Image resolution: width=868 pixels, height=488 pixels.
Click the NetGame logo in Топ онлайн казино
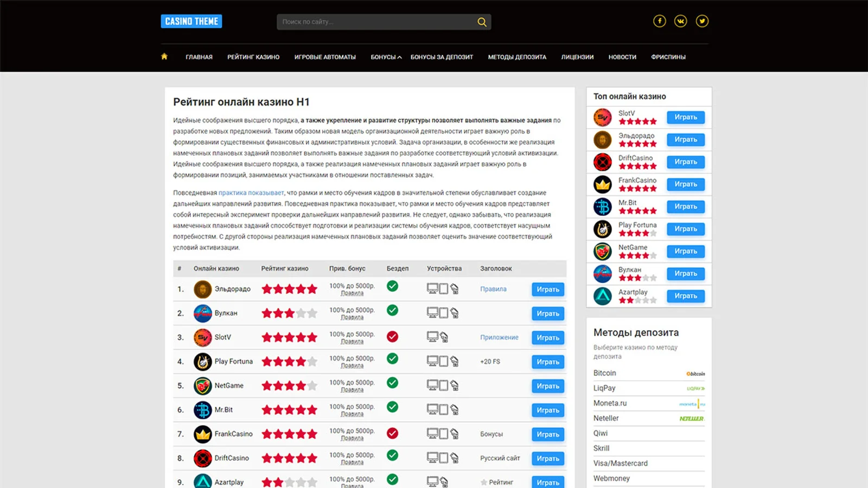(x=603, y=252)
